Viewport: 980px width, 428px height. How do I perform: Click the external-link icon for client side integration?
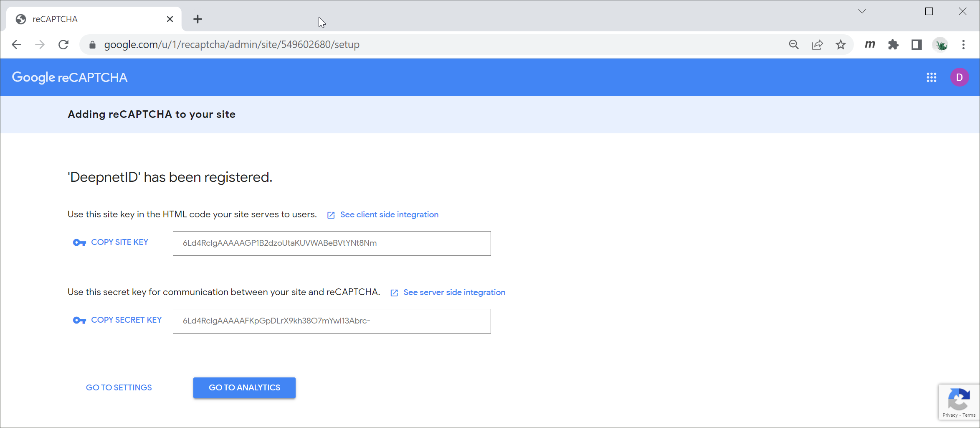331,215
